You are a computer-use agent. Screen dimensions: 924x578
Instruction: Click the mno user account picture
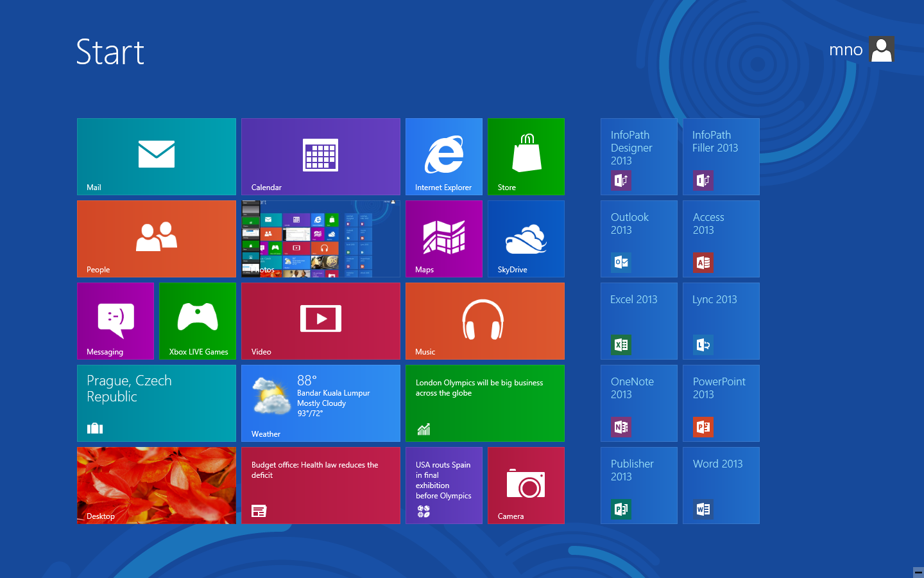[881, 49]
